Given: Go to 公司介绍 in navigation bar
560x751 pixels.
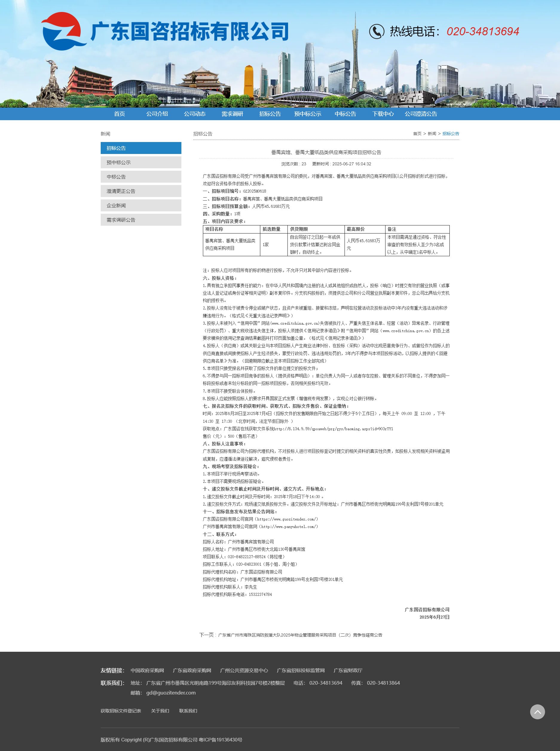Looking at the screenshot, I should coord(157,114).
